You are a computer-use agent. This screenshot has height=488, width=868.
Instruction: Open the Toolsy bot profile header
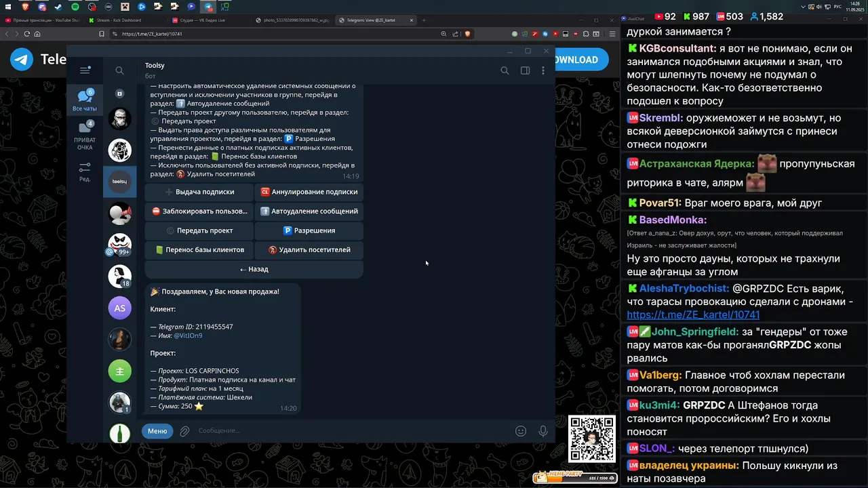(155, 70)
